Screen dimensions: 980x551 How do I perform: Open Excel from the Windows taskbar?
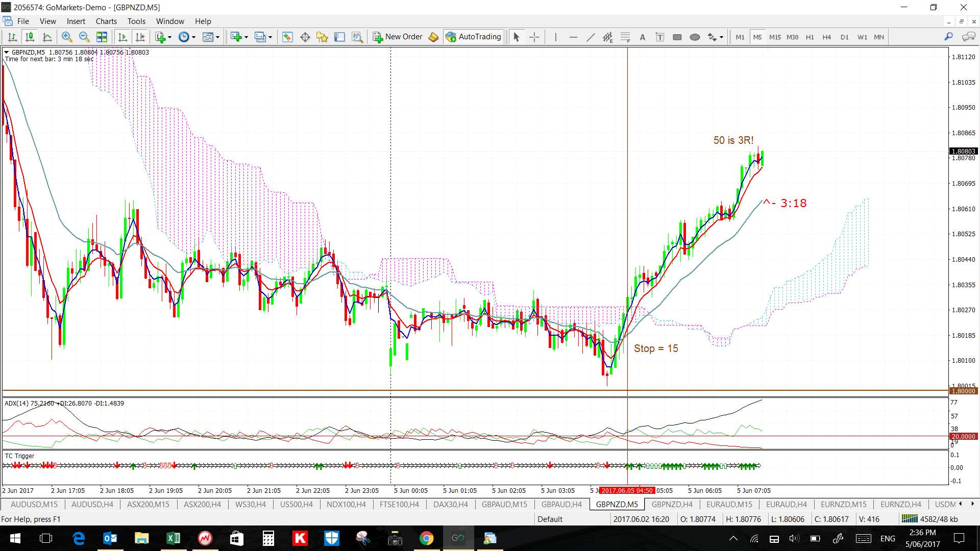pyautogui.click(x=173, y=538)
